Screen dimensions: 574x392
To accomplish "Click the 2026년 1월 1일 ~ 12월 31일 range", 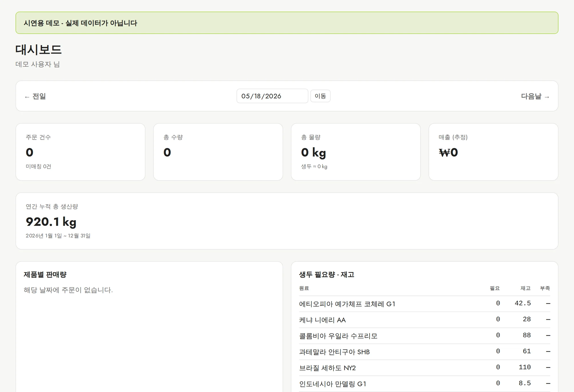I will (58, 236).
